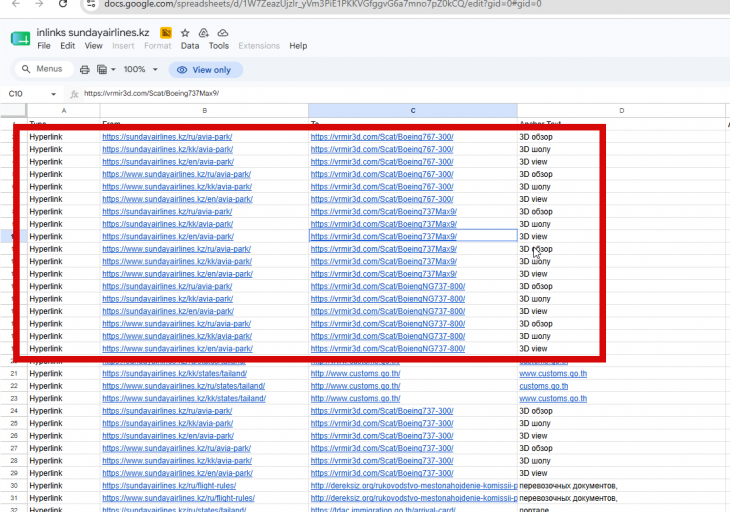The height and width of the screenshot is (512, 730).
Task: Open row 28 To link Boeing737-300
Action: pos(382,461)
